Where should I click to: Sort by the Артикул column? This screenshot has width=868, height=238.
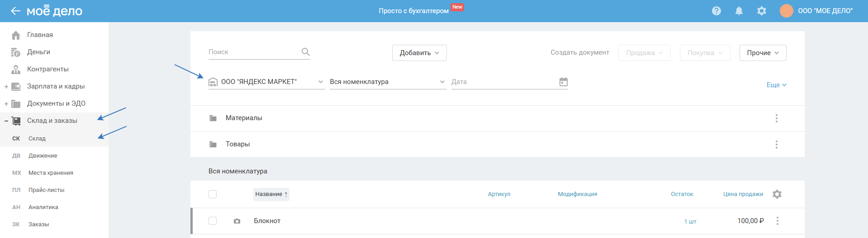pyautogui.click(x=499, y=194)
